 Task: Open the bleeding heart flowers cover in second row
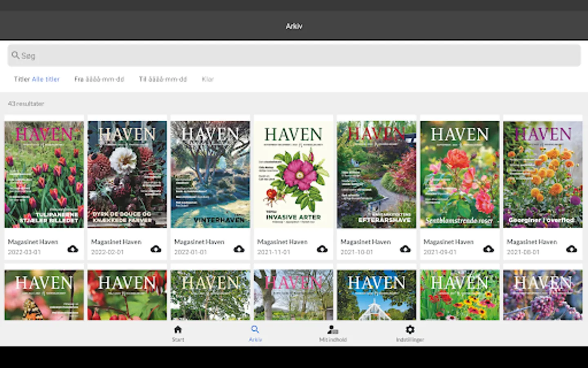[x=127, y=295]
